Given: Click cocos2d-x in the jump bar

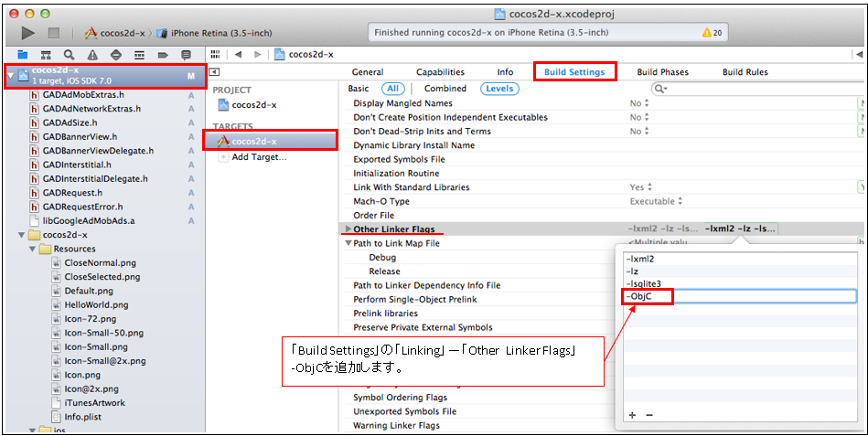Looking at the screenshot, I should pos(304,54).
